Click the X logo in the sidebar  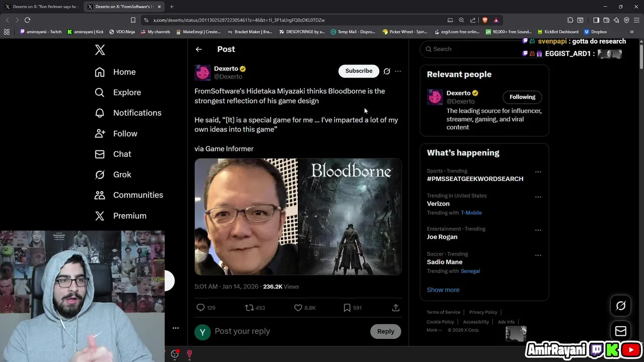[x=100, y=49]
